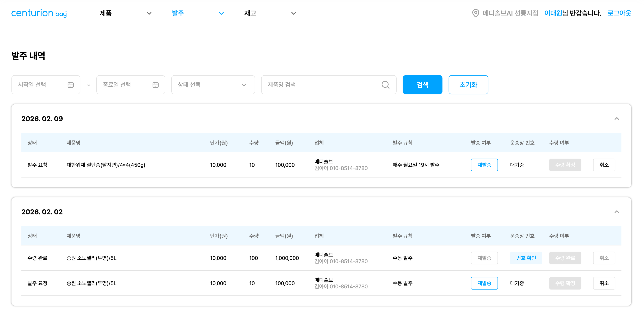This screenshot has width=644, height=313.
Task: Expand the 재고 menu chevron
Action: [294, 13]
